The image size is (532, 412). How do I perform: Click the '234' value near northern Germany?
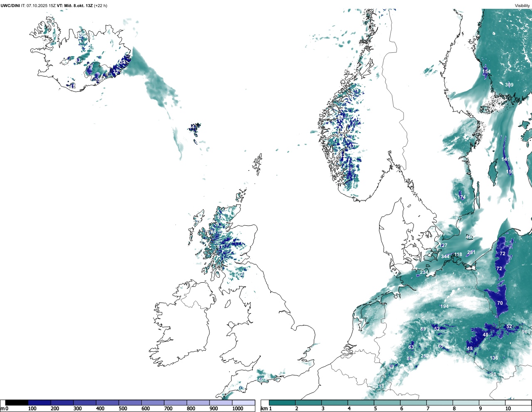click(424, 272)
